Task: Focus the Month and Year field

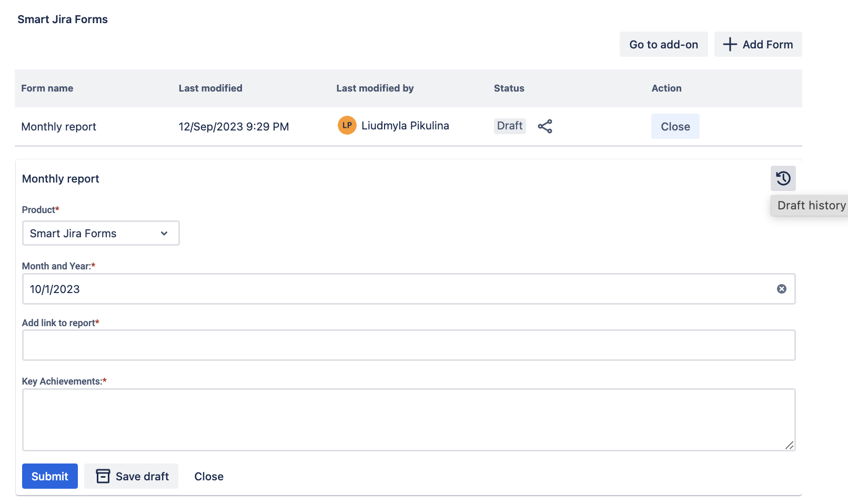Action: coord(400,289)
